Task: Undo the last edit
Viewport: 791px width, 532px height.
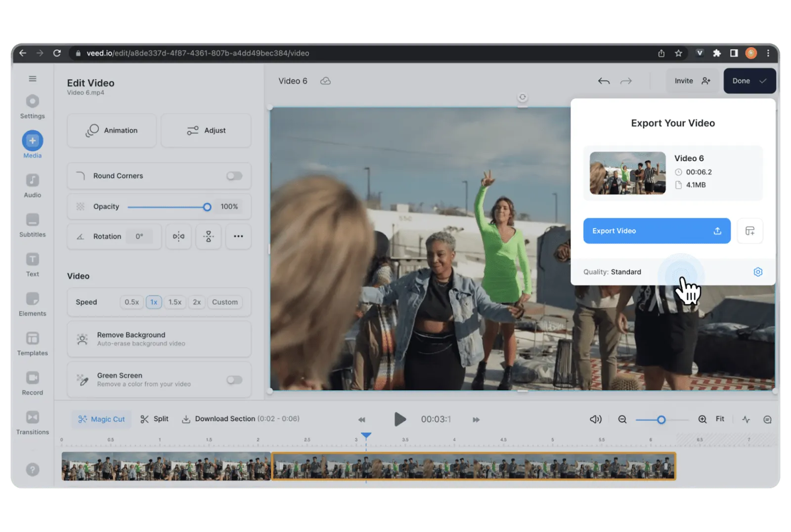Action: click(x=604, y=81)
